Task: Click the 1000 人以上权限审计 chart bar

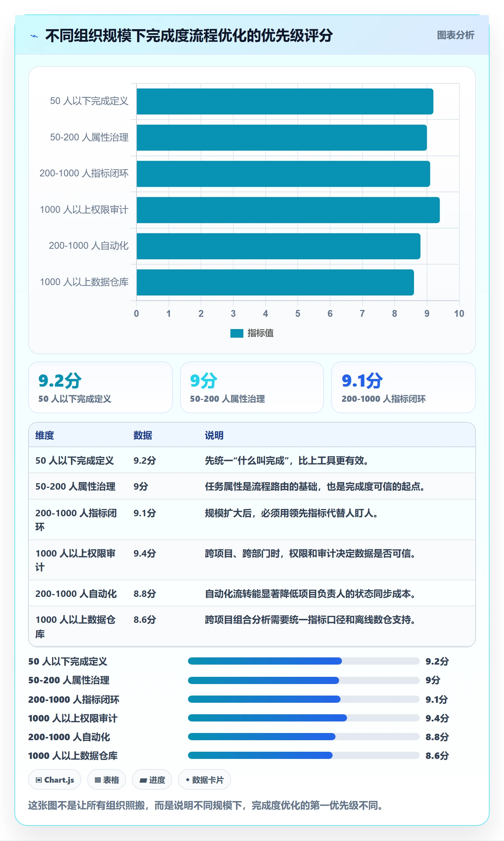Action: pyautogui.click(x=288, y=210)
